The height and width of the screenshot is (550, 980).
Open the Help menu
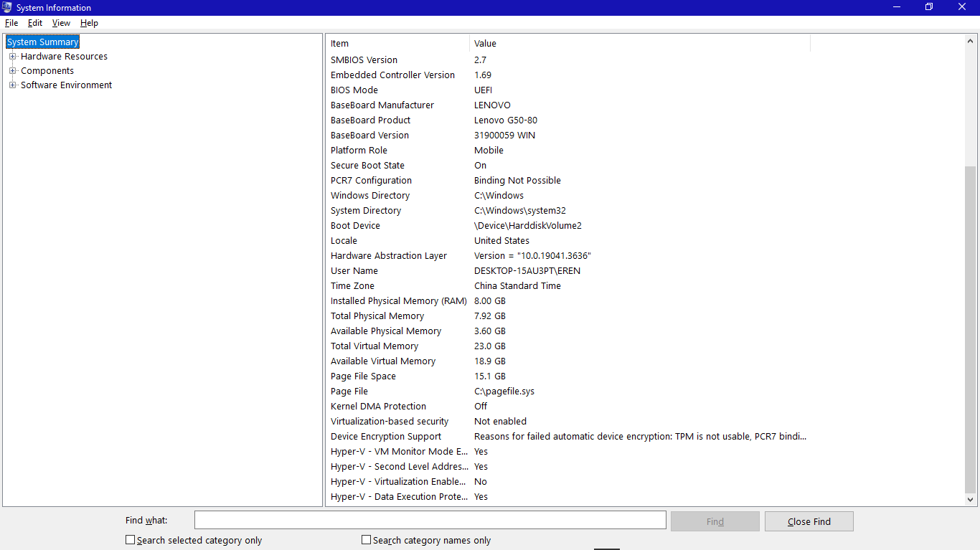click(89, 23)
